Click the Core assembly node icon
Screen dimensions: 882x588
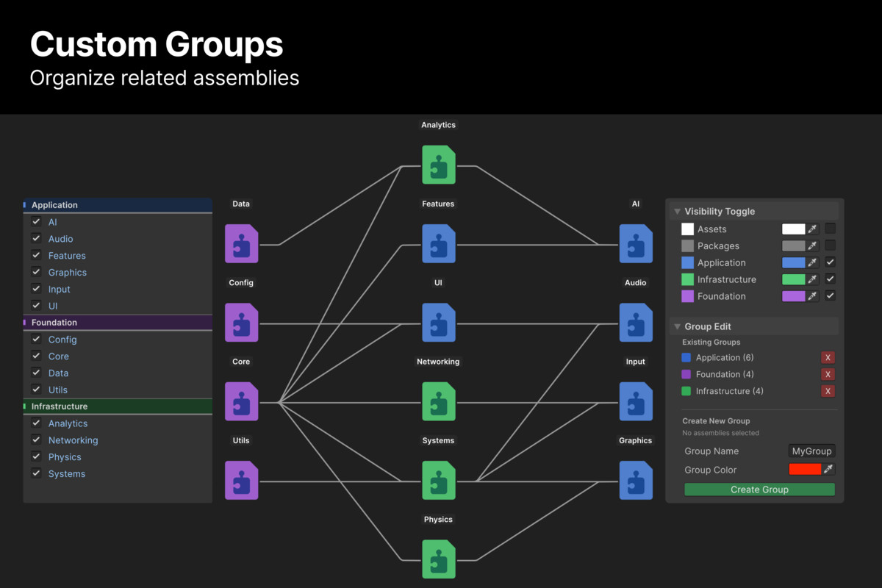coord(241,401)
